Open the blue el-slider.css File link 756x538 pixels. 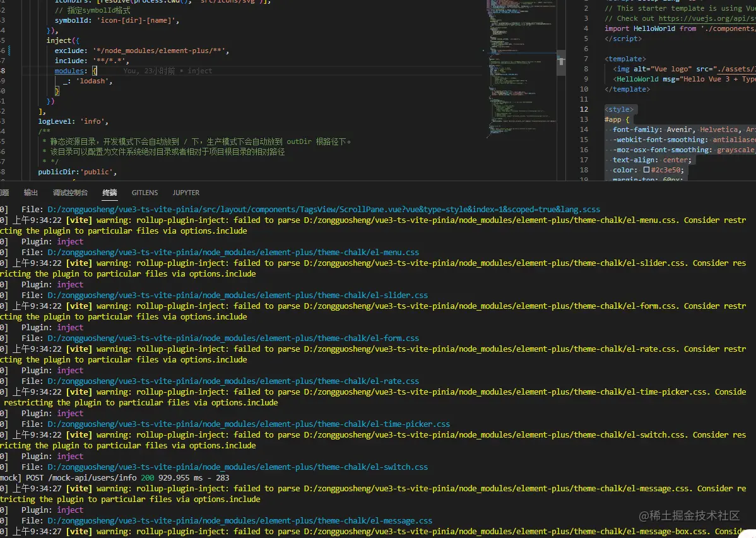(237, 296)
